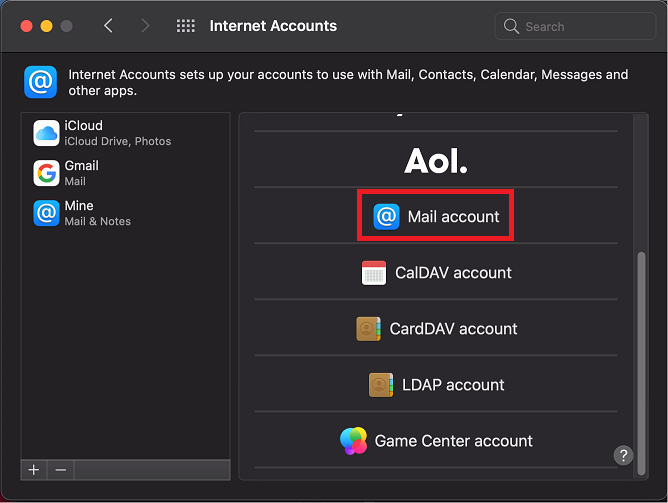This screenshot has width=668, height=503.
Task: Click the Mail account @ icon
Action: (x=386, y=216)
